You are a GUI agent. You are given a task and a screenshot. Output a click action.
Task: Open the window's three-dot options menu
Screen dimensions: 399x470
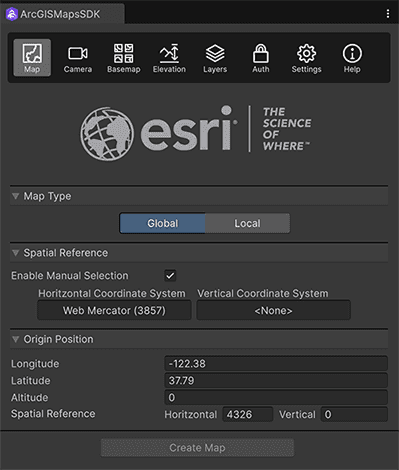[x=388, y=14]
